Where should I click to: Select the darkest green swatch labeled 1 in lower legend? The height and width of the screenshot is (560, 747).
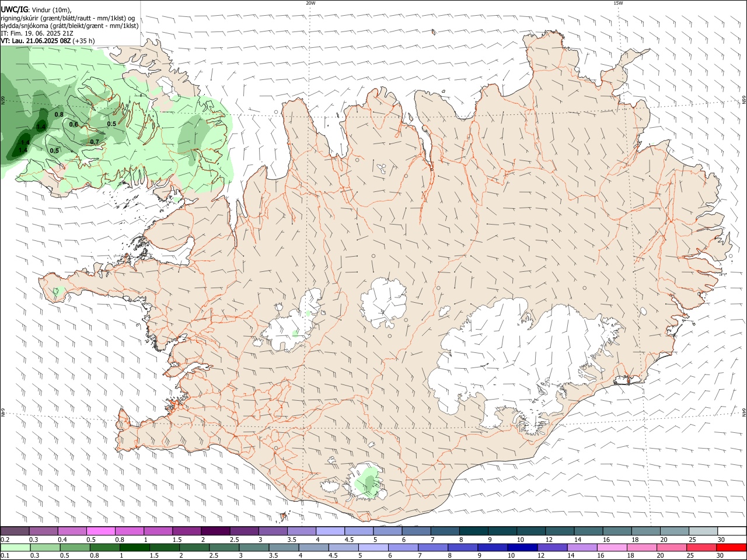[134, 547]
